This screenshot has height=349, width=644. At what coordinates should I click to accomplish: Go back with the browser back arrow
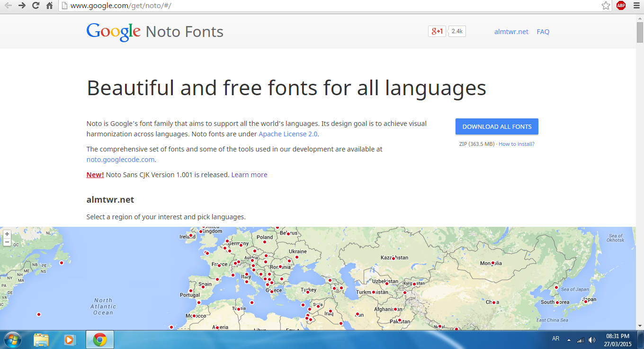(x=9, y=6)
